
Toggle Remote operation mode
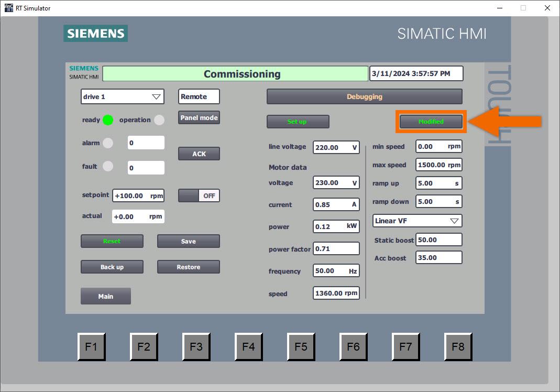tap(198, 96)
